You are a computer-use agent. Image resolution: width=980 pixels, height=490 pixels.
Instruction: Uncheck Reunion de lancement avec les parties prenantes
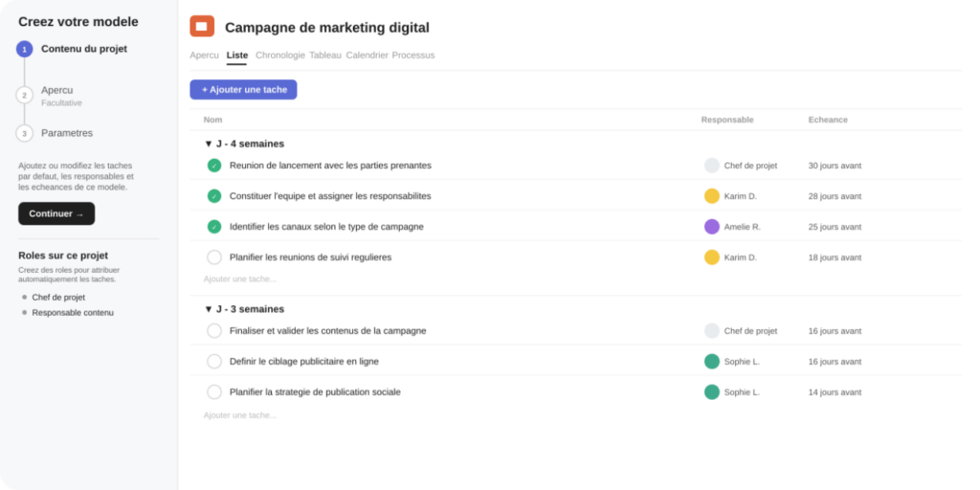(x=214, y=166)
